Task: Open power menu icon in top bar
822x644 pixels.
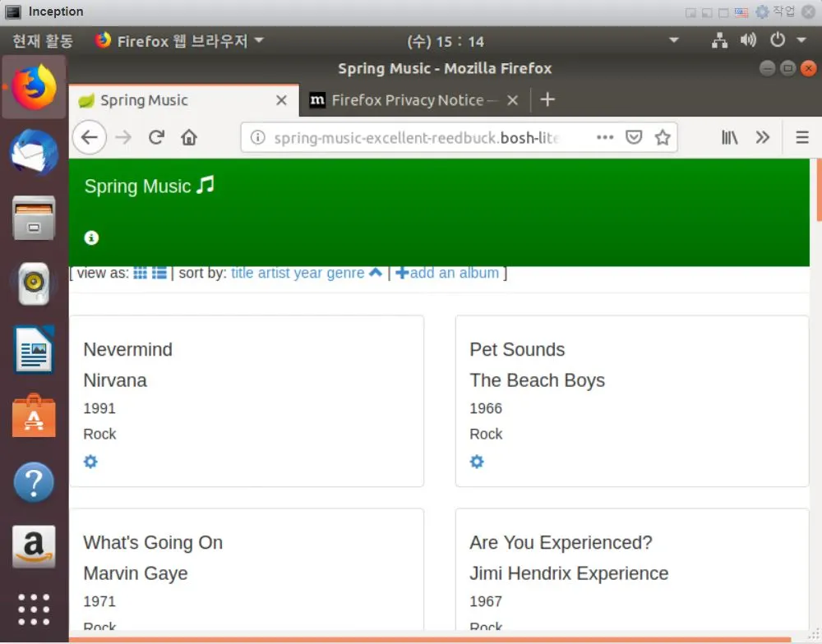Action: [778, 39]
